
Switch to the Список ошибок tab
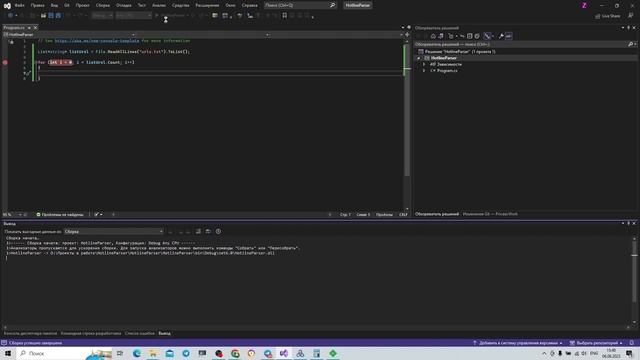(140, 333)
